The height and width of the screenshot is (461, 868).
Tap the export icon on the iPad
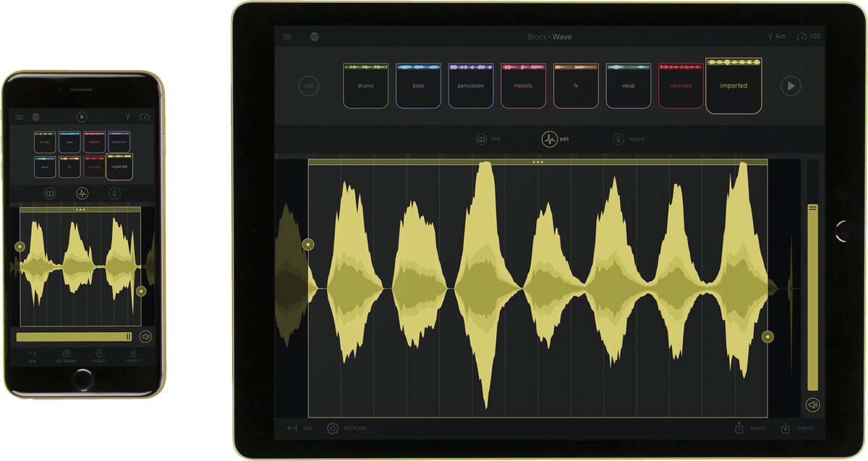(x=739, y=428)
